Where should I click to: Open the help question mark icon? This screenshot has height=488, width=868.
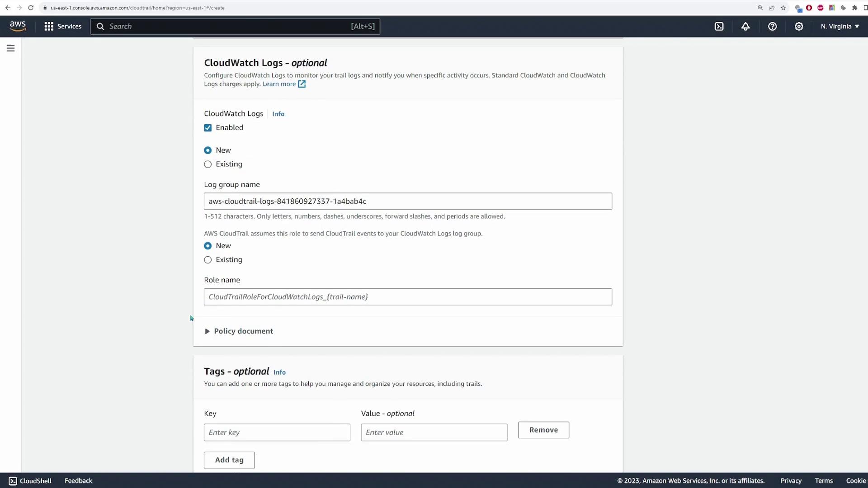tap(772, 26)
